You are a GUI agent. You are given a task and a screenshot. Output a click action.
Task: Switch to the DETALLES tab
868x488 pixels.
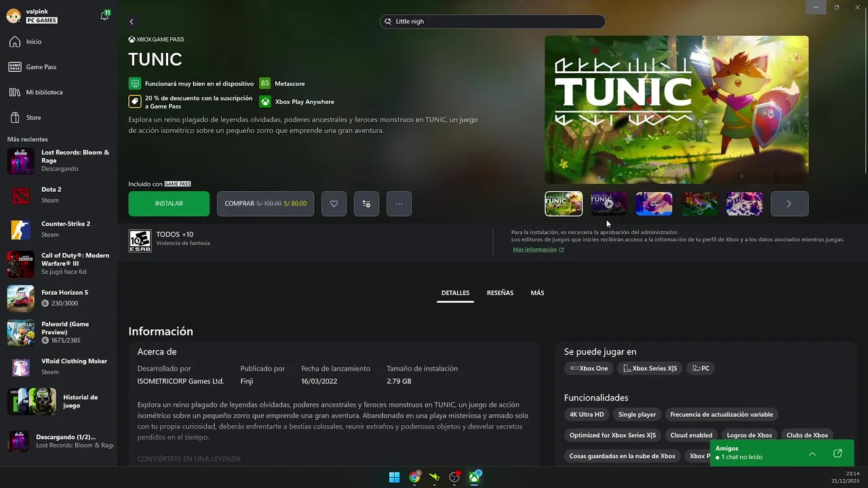(455, 293)
